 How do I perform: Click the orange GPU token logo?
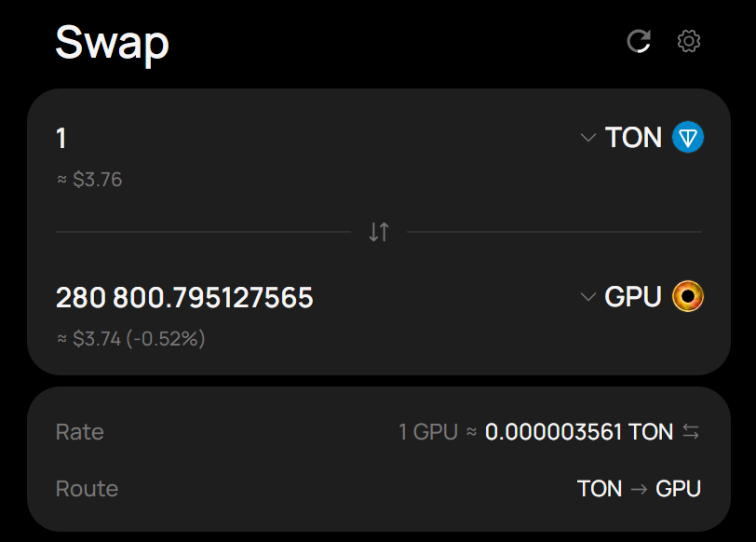pos(688,296)
